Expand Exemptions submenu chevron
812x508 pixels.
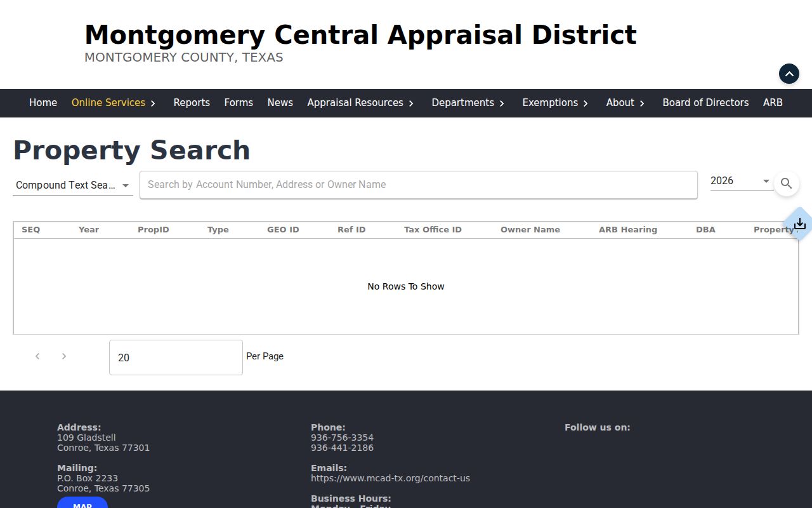(586, 103)
